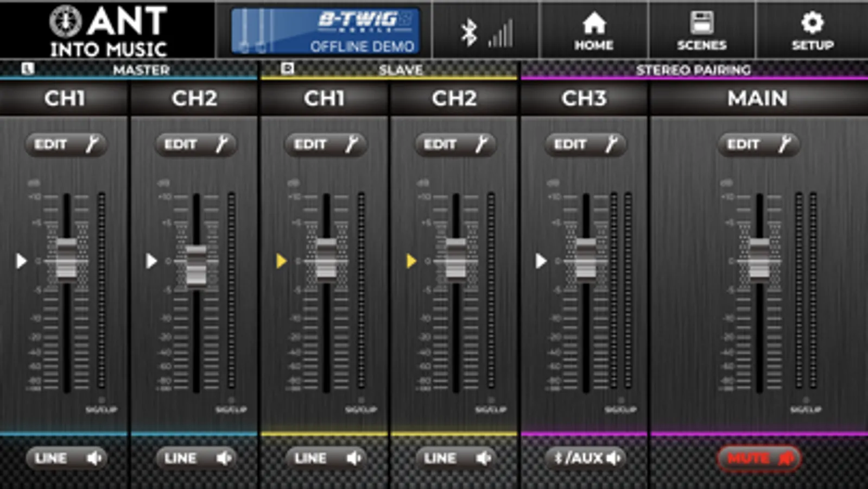Mute Master CH2 LINE input
The image size is (868, 489).
point(196,458)
